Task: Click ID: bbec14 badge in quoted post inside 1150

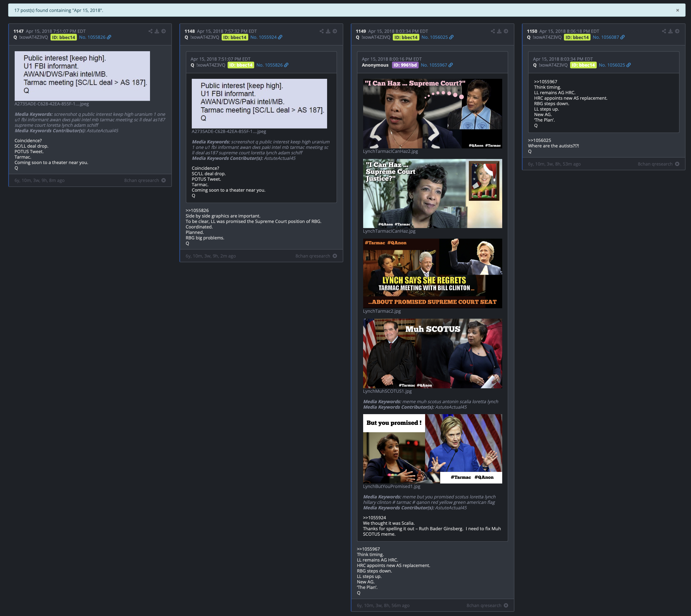Action: [583, 65]
